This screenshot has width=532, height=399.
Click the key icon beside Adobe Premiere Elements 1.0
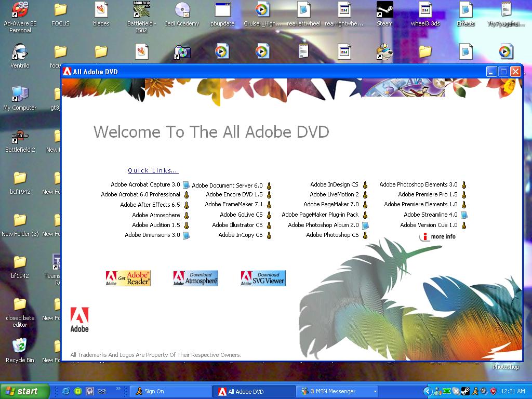click(x=464, y=205)
